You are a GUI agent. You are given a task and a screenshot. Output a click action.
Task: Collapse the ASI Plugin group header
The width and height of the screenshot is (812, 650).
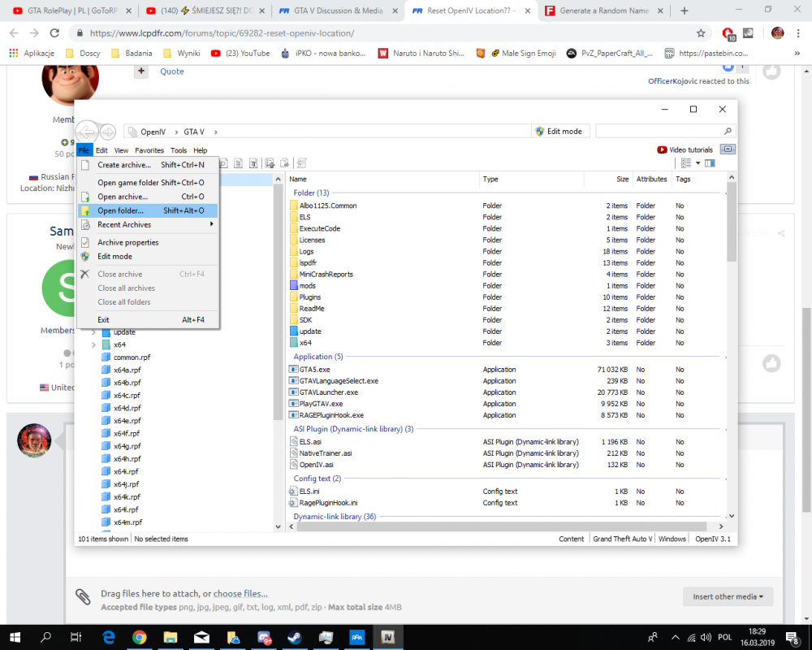(353, 429)
